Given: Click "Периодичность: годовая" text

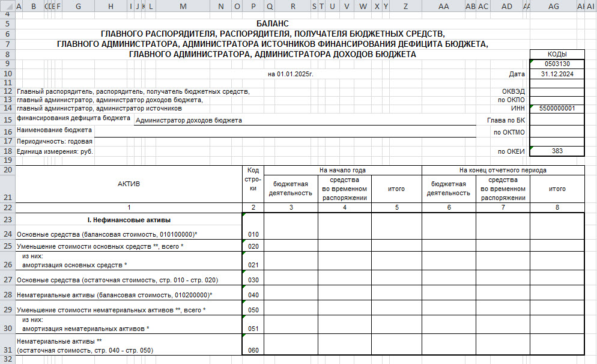Looking at the screenshot, I should 55,141.
